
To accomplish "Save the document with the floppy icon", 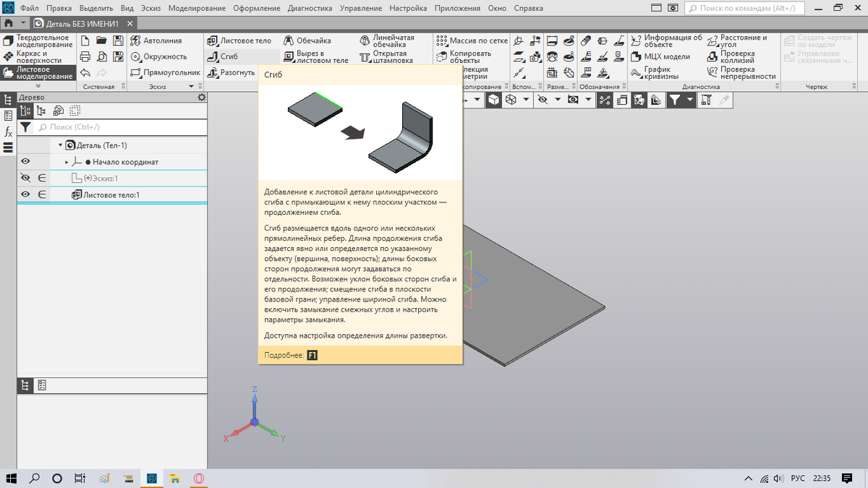I will pyautogui.click(x=118, y=40).
